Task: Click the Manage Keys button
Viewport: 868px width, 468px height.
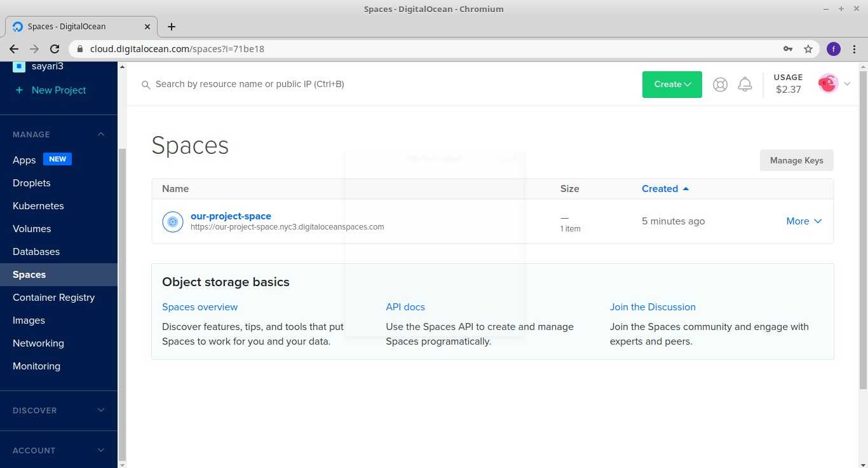Action: tap(796, 161)
